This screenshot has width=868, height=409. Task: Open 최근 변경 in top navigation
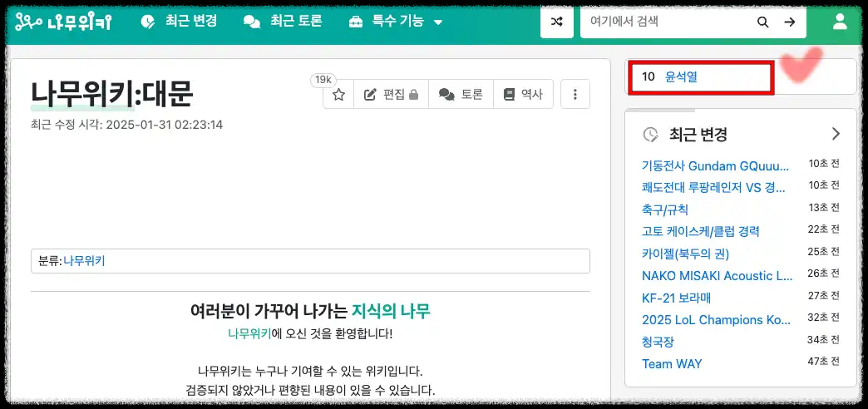pos(179,22)
